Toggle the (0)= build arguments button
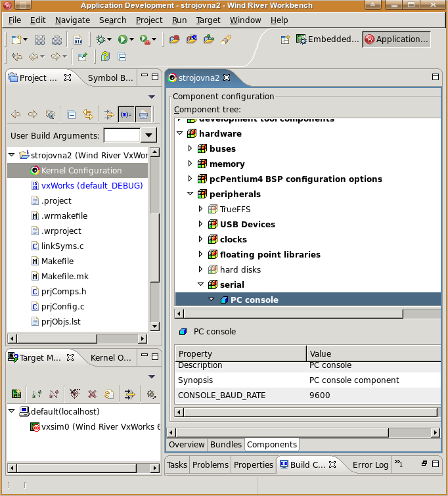The height and width of the screenshot is (496, 448). click(x=126, y=114)
